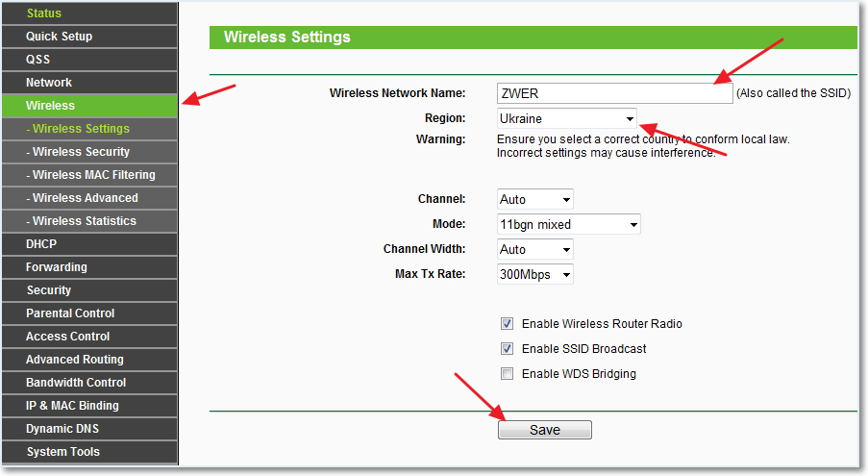Open the DHCP menu

click(x=89, y=243)
